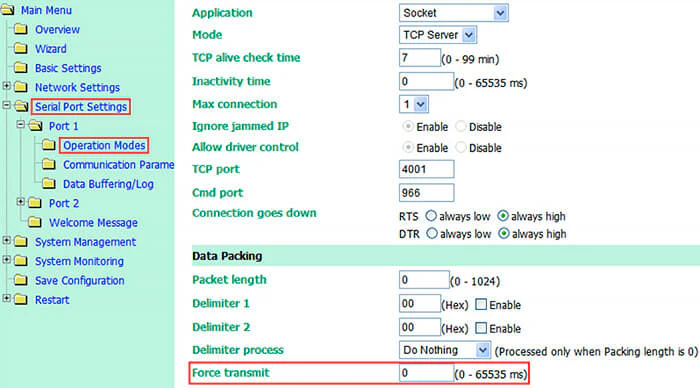Screen dimensions: 700x388
Task: Click the Port 1 open folder icon
Action: pyautogui.click(x=35, y=126)
